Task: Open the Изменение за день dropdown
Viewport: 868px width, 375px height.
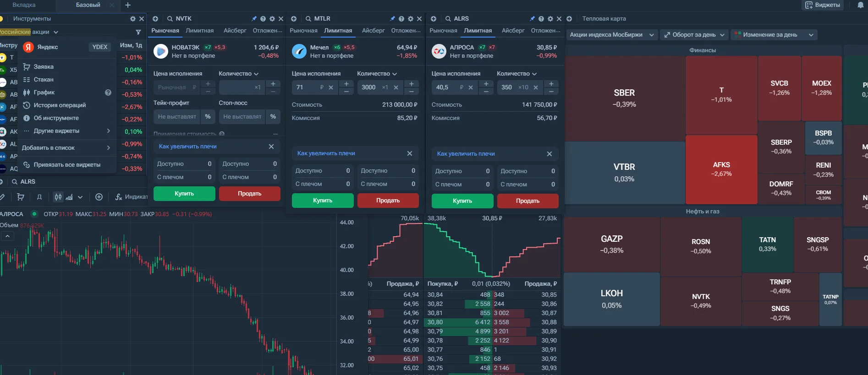Action: (x=774, y=35)
